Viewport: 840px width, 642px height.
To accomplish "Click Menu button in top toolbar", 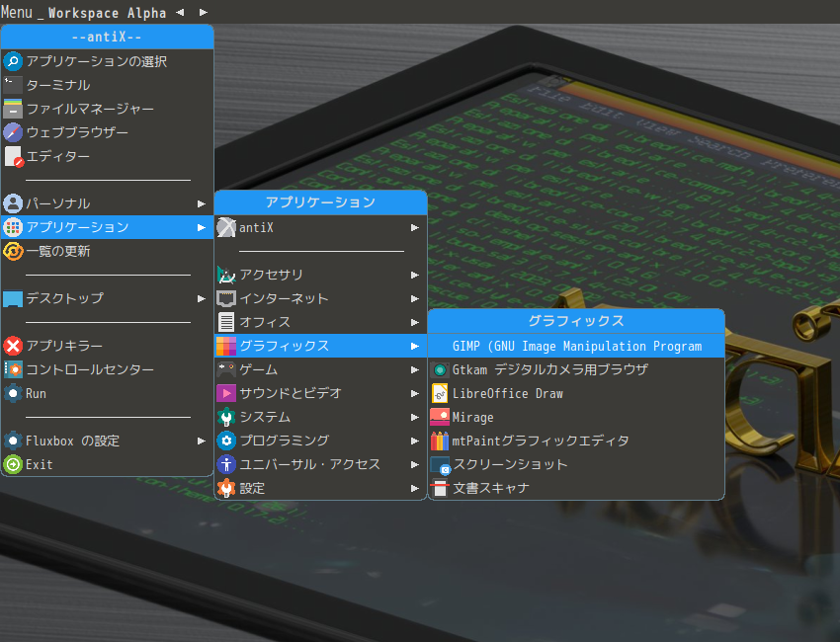I will (17, 12).
